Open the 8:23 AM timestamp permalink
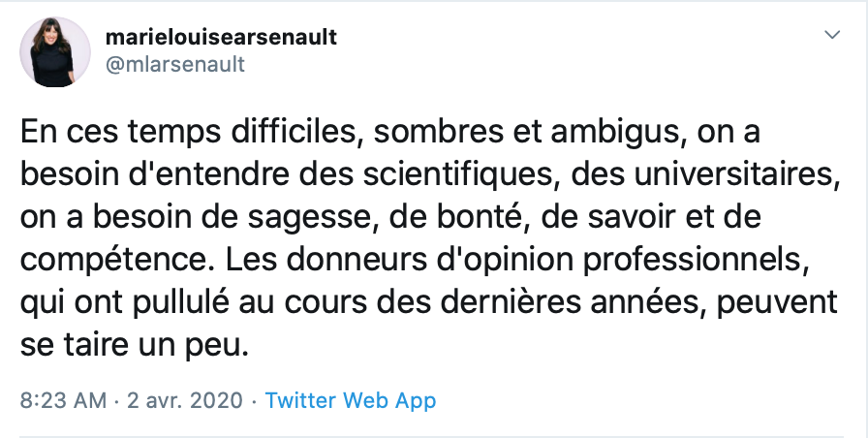 (x=63, y=400)
